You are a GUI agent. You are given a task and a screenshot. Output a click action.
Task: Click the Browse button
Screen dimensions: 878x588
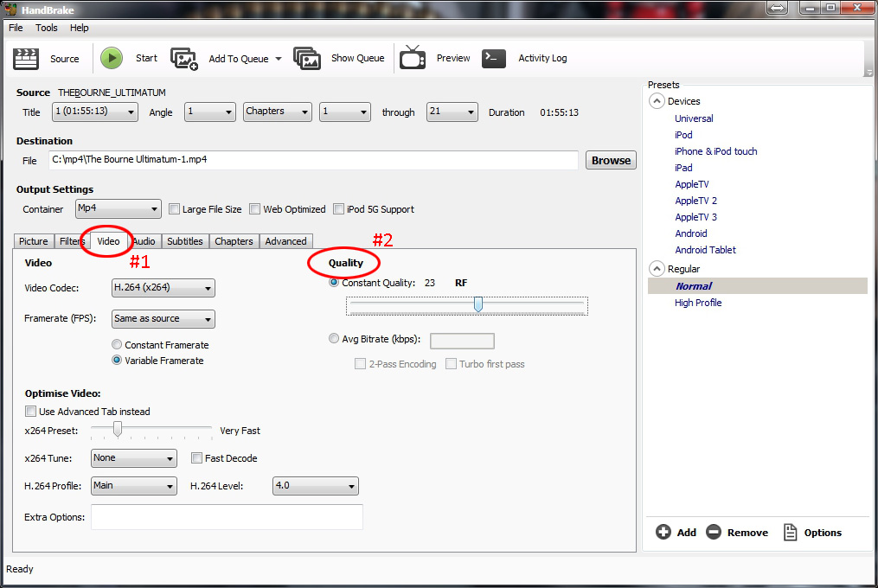click(x=611, y=160)
